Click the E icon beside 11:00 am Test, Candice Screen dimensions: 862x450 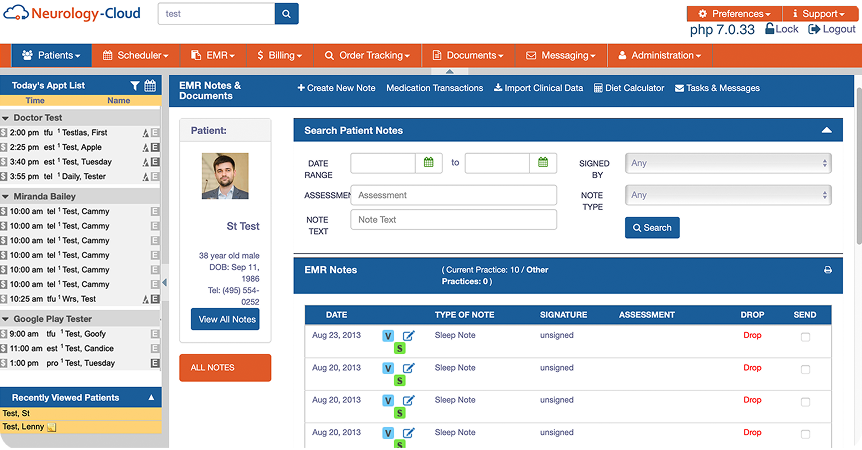(155, 348)
